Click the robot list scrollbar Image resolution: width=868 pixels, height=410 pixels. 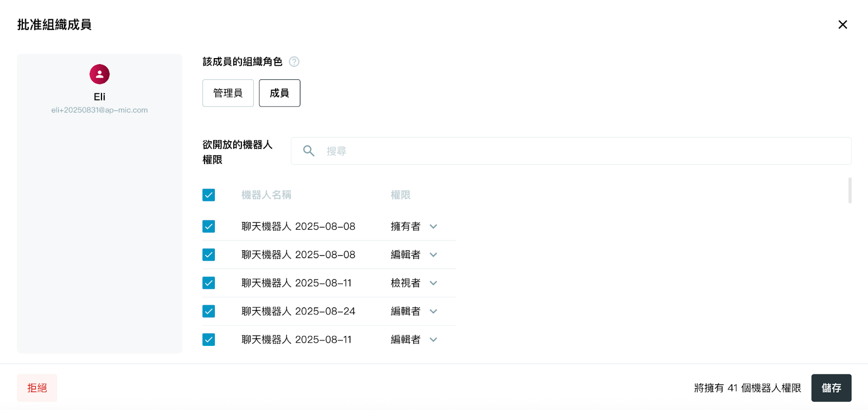pyautogui.click(x=850, y=190)
